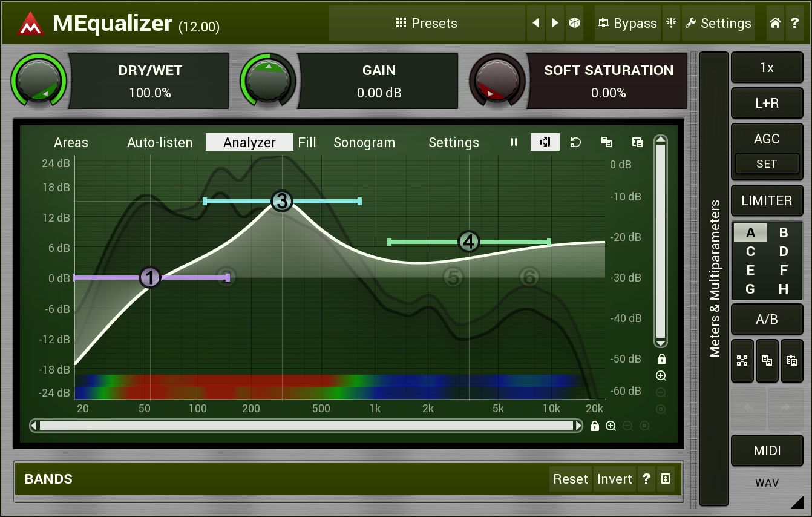Select preset slot B

coord(784,233)
